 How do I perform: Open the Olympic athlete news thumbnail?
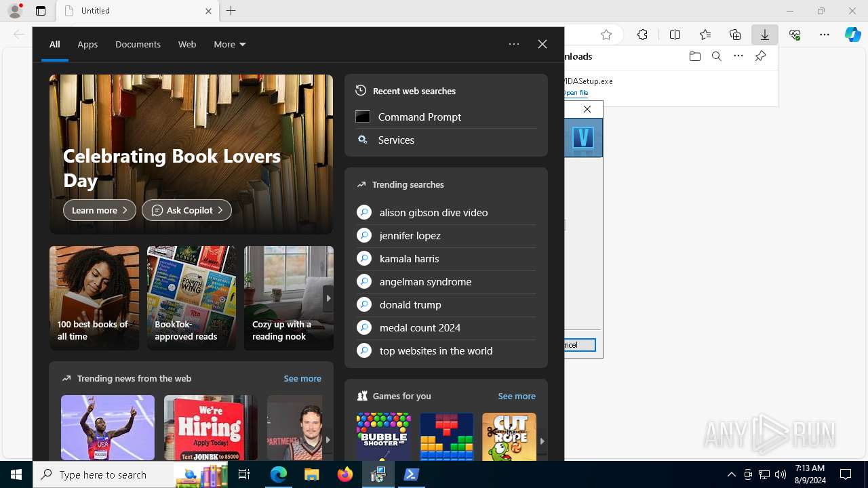[108, 428]
